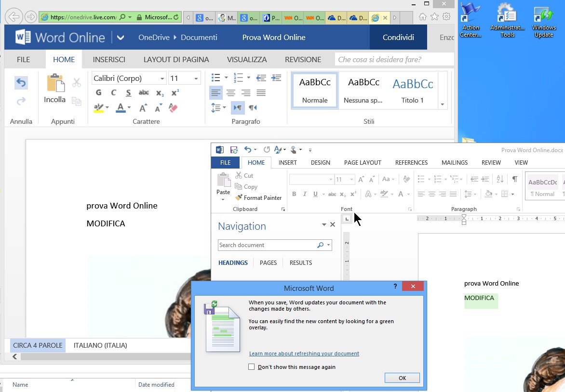Toggle left-to-right text direction in Word Online

(x=237, y=107)
